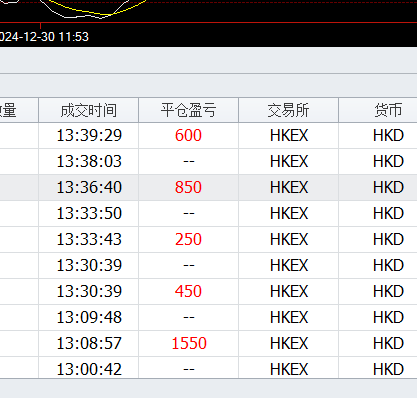Click HKD in the 13:09:48 row
417x398 pixels.
coord(388,317)
